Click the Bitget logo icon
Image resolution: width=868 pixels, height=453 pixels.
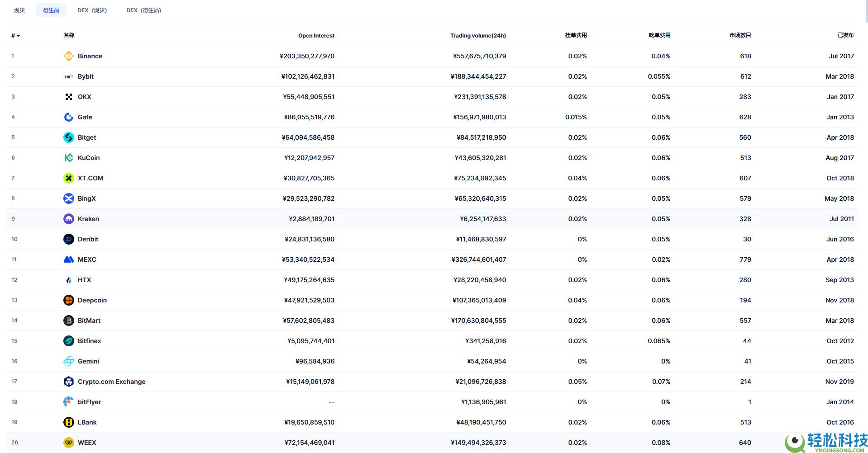(68, 137)
